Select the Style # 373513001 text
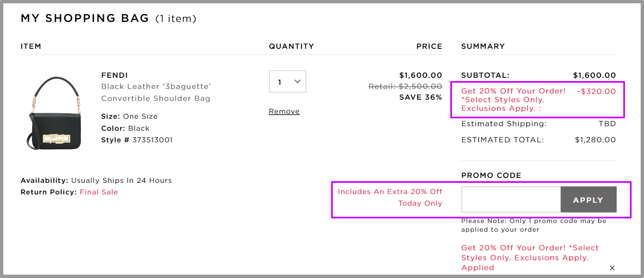644x278 pixels. pyautogui.click(x=137, y=140)
